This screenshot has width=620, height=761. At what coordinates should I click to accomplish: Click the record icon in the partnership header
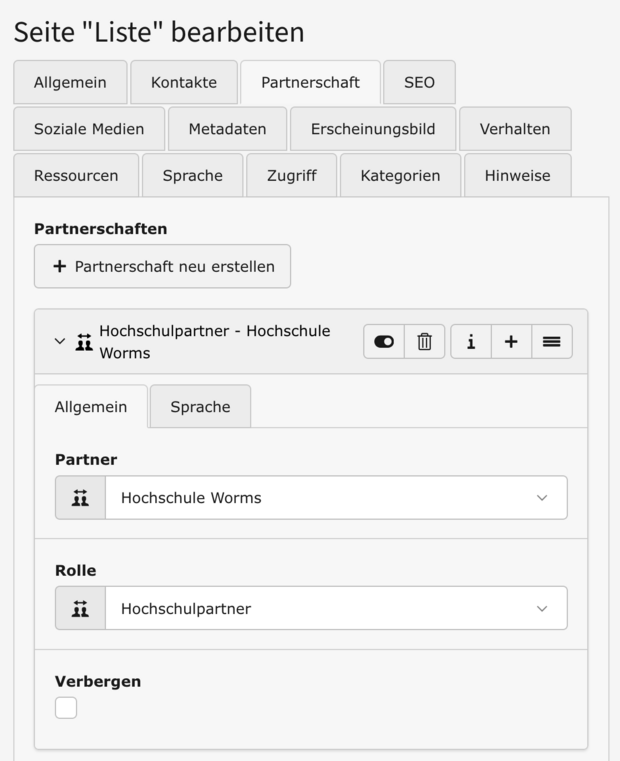pos(83,342)
